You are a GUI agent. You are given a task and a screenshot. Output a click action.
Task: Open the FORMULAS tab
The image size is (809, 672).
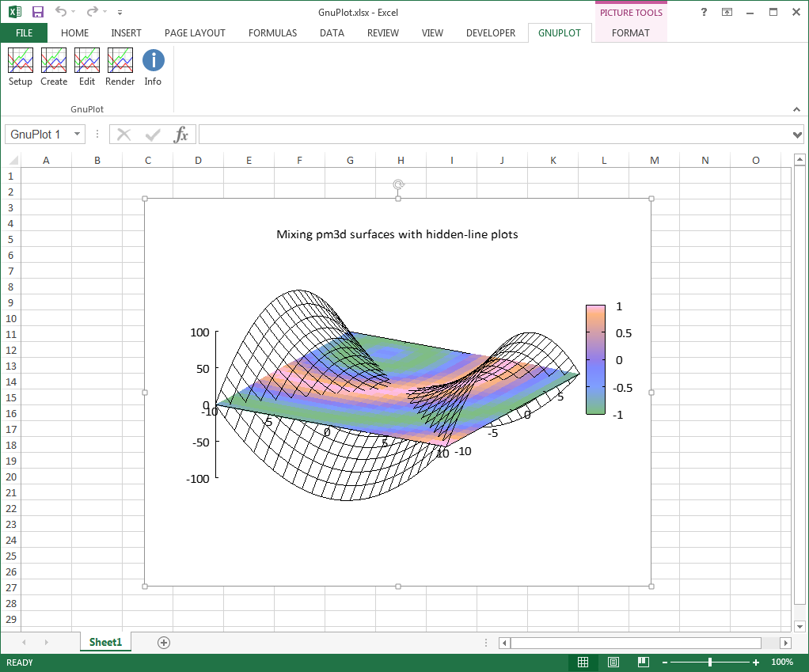pos(272,33)
